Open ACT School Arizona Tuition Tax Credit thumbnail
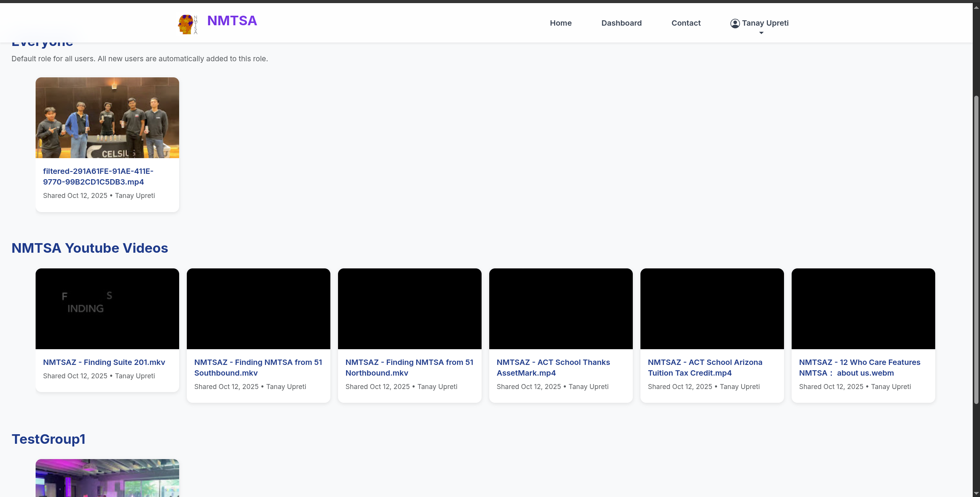 tap(712, 309)
